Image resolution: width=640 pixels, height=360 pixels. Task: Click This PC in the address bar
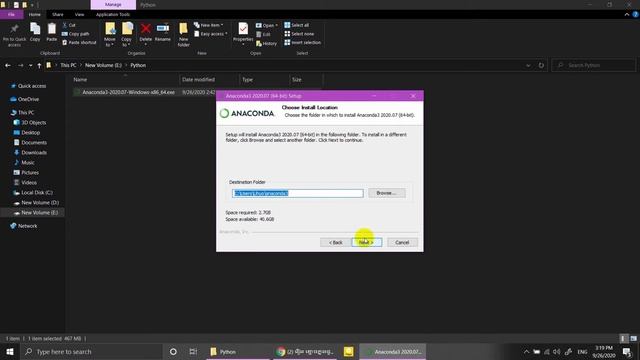(x=68, y=65)
